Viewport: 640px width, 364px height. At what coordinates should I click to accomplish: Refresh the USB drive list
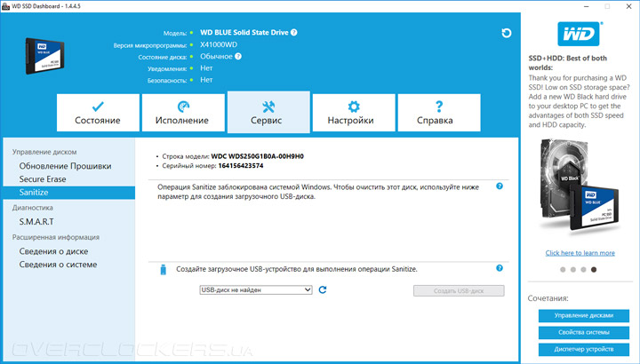pyautogui.click(x=323, y=289)
